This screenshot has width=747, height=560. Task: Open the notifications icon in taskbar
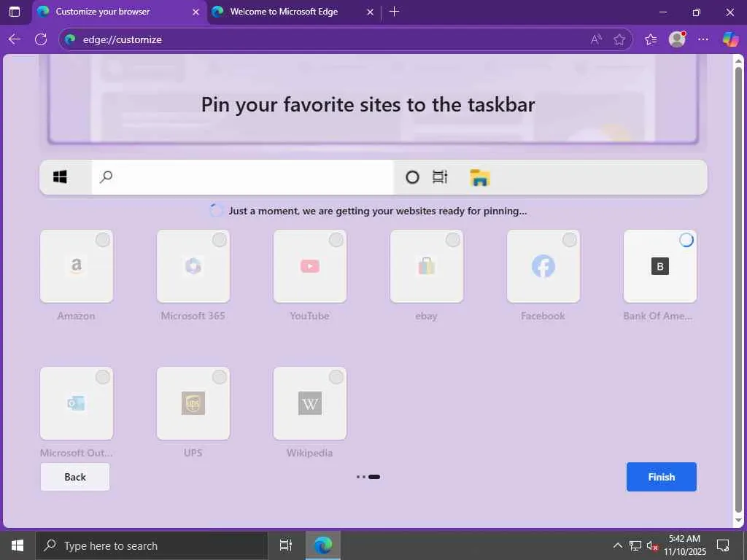pos(723,545)
